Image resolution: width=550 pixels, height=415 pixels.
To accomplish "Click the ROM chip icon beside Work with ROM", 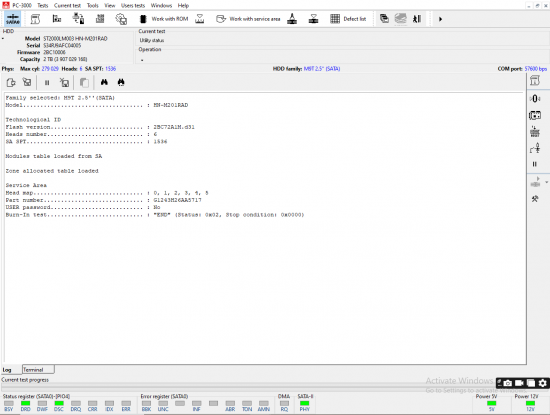I will click(143, 19).
